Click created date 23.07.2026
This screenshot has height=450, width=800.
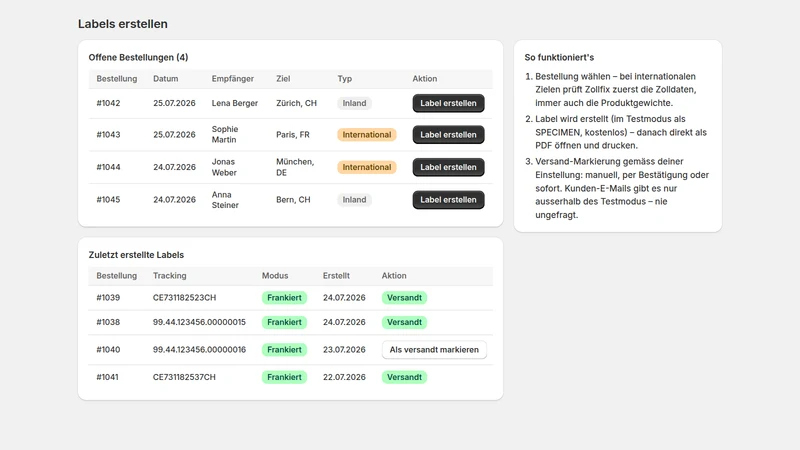(344, 350)
